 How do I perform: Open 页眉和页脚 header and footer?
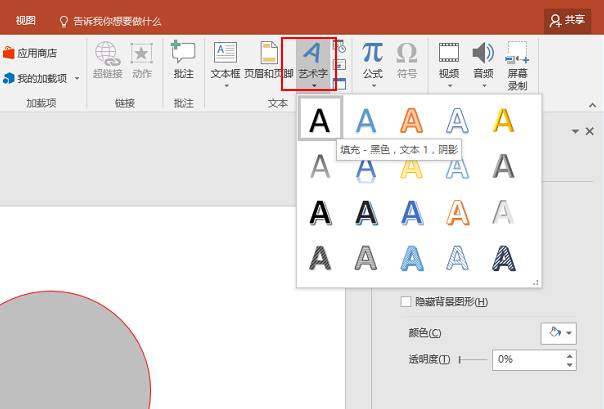point(269,60)
